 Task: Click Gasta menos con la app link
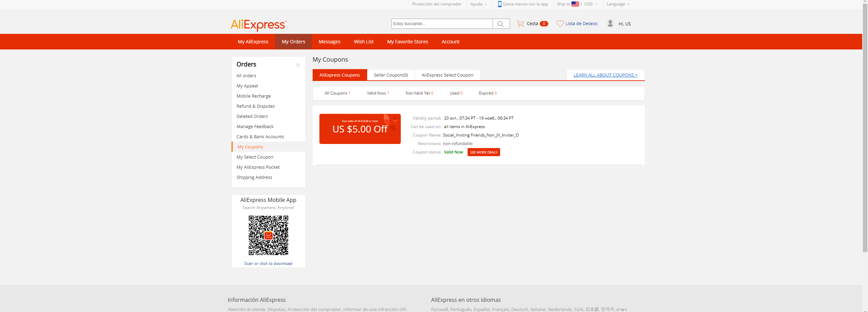[525, 4]
